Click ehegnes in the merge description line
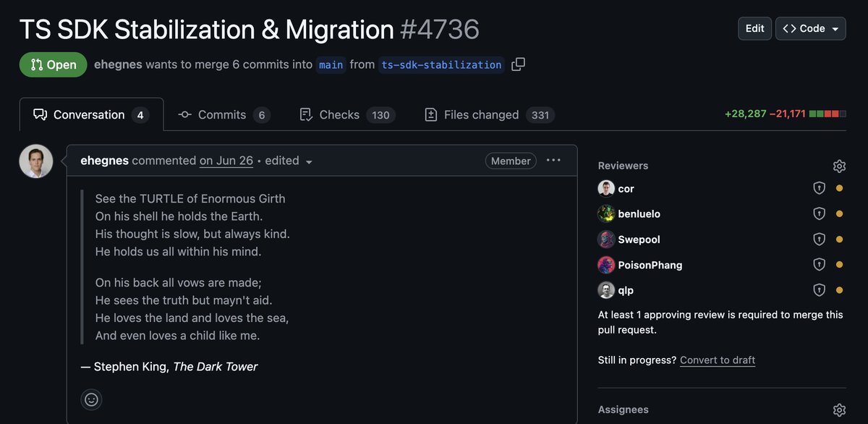The width and height of the screenshot is (868, 424). click(x=118, y=64)
